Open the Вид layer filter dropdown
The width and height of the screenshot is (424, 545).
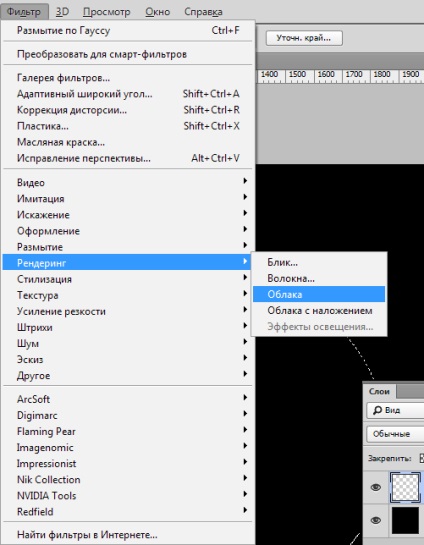[395, 410]
